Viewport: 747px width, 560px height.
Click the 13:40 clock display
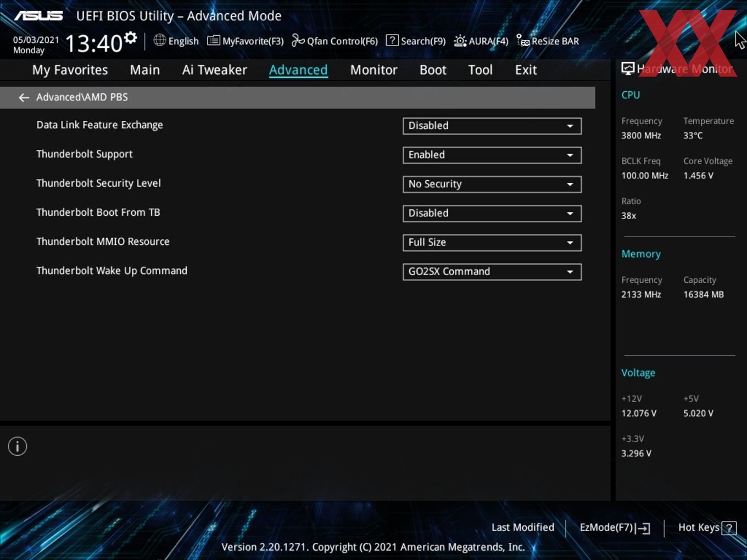94,43
